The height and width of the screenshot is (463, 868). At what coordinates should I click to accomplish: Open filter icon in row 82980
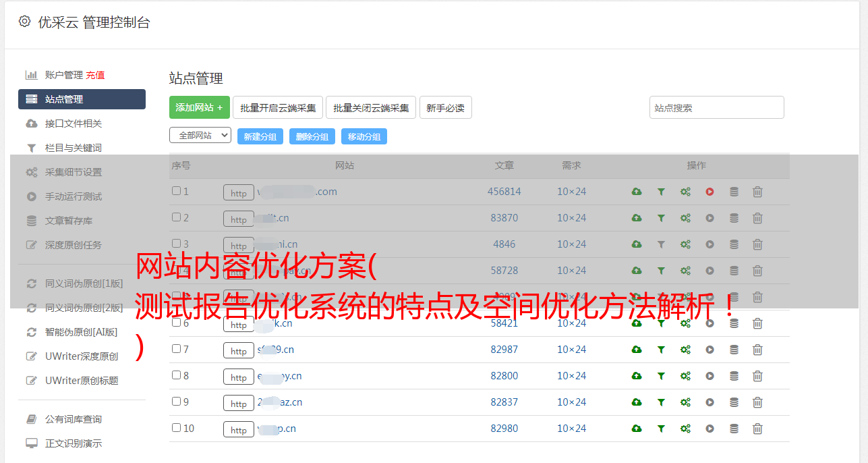click(x=661, y=429)
